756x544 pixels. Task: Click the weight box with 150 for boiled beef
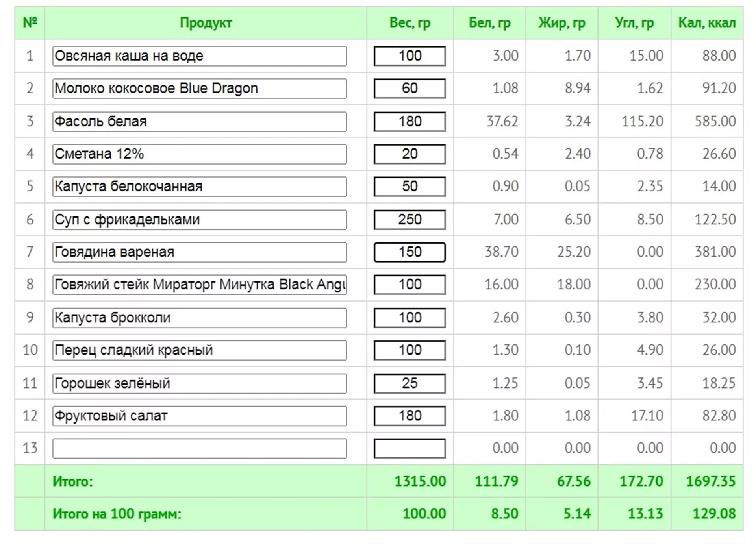pyautogui.click(x=409, y=252)
